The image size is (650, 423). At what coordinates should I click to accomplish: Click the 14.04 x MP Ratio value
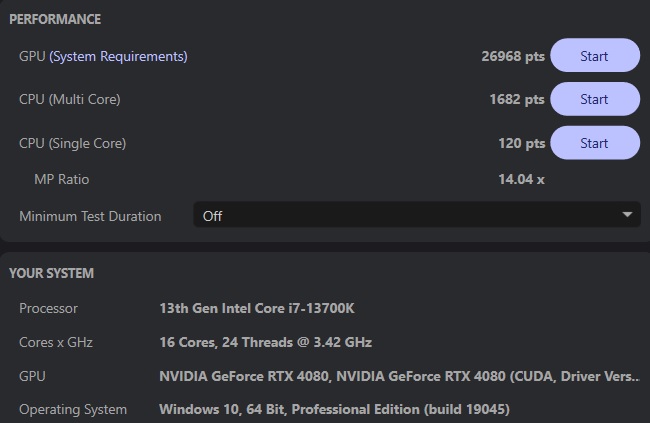point(521,179)
